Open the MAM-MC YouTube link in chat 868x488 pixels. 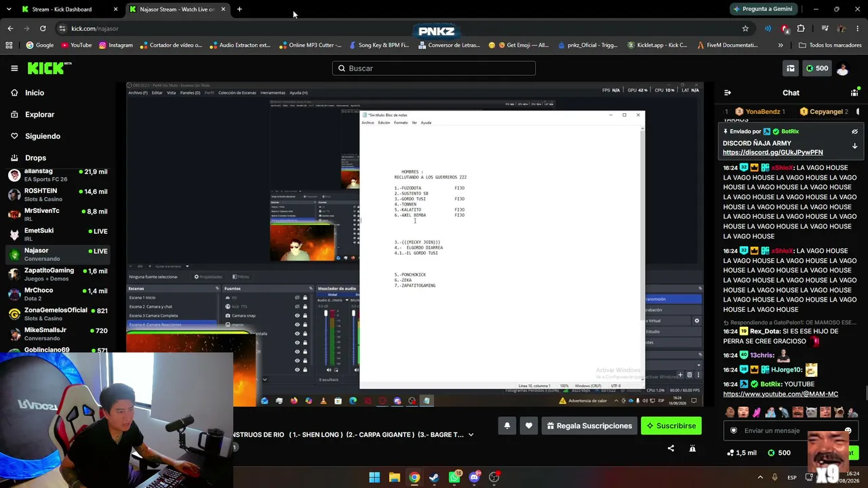pyautogui.click(x=781, y=394)
